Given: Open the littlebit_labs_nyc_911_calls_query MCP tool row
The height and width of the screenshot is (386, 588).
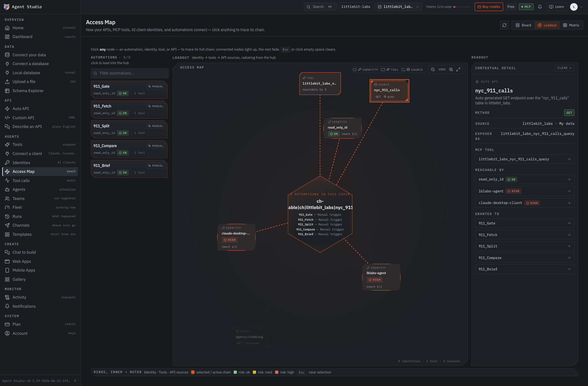Looking at the screenshot, I should (525, 159).
